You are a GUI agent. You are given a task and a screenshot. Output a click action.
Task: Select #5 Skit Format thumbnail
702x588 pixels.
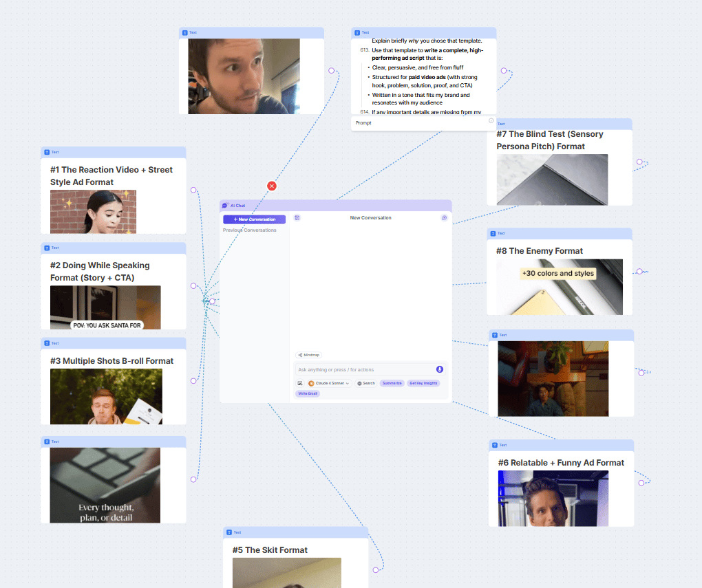[286, 573]
